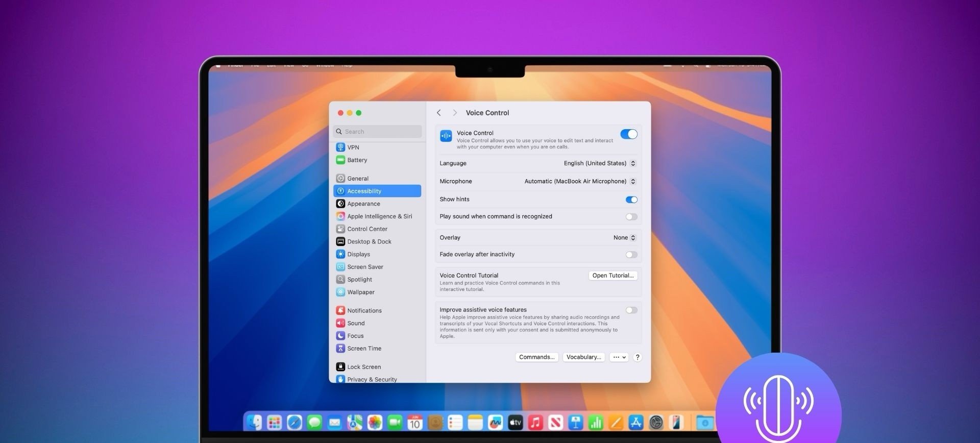Open Contacts from the Dock
Image resolution: width=980 pixels, height=443 pixels.
[x=435, y=422]
